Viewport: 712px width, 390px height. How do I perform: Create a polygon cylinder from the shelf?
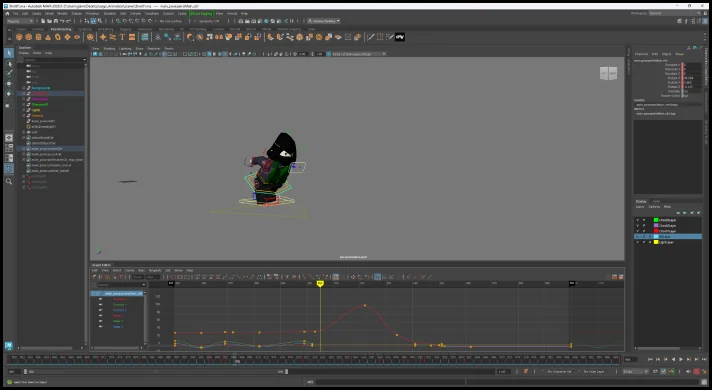click(x=39, y=37)
